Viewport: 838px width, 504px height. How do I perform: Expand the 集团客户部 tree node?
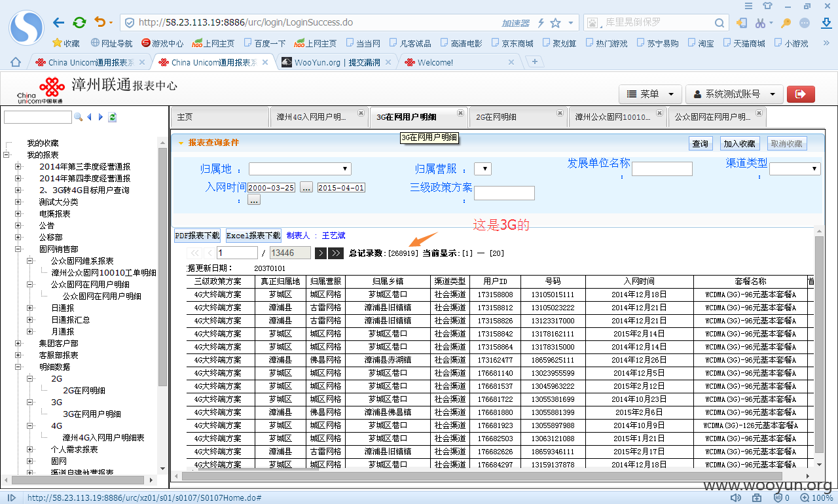[18, 344]
